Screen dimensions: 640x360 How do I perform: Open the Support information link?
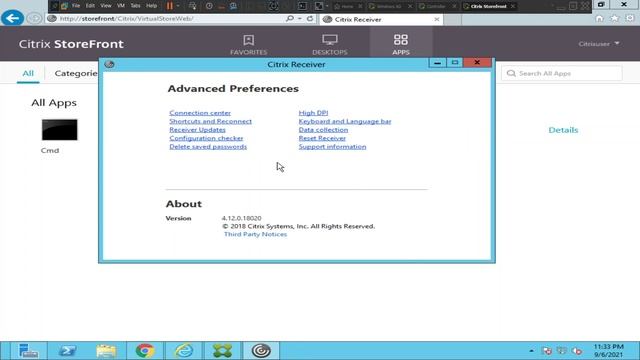point(332,147)
